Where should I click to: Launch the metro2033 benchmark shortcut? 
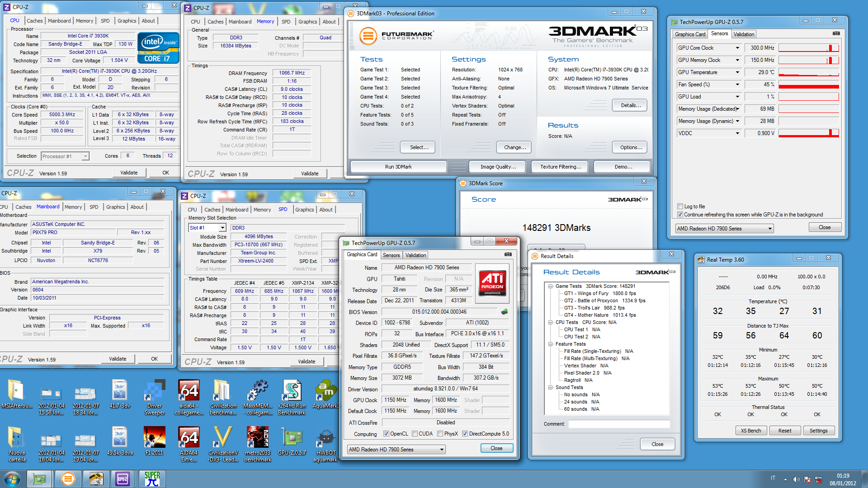click(258, 444)
